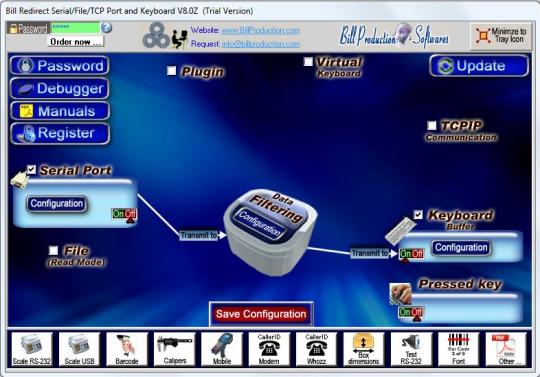Open Data Filtering Configuration
The width and height of the screenshot is (540, 377).
[260, 224]
